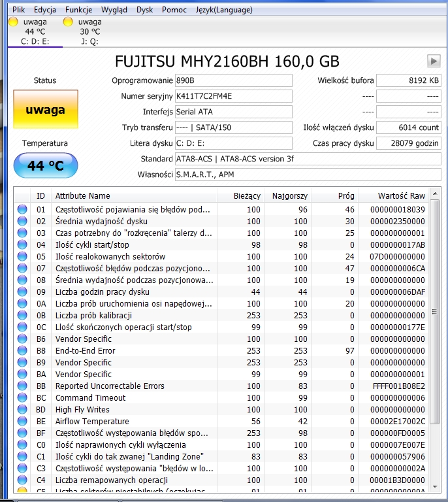448x502 pixels.
Task: Open the Język(Language) menu
Action: coord(224,10)
